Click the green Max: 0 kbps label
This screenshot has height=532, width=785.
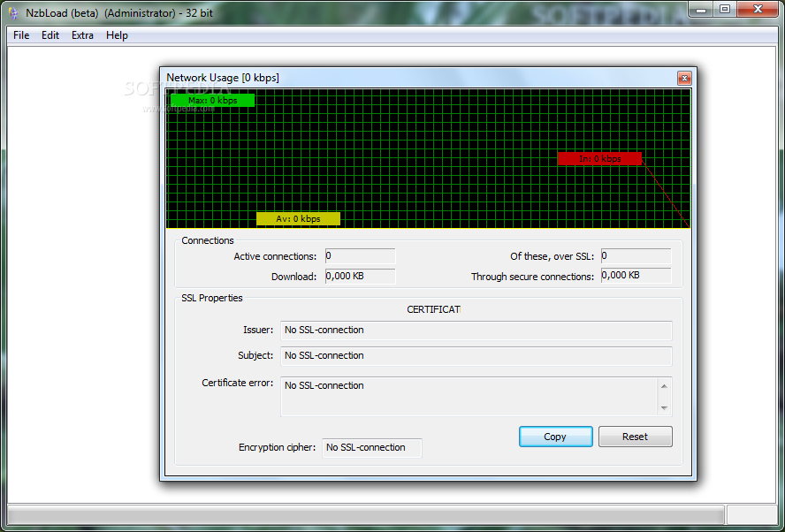click(212, 100)
